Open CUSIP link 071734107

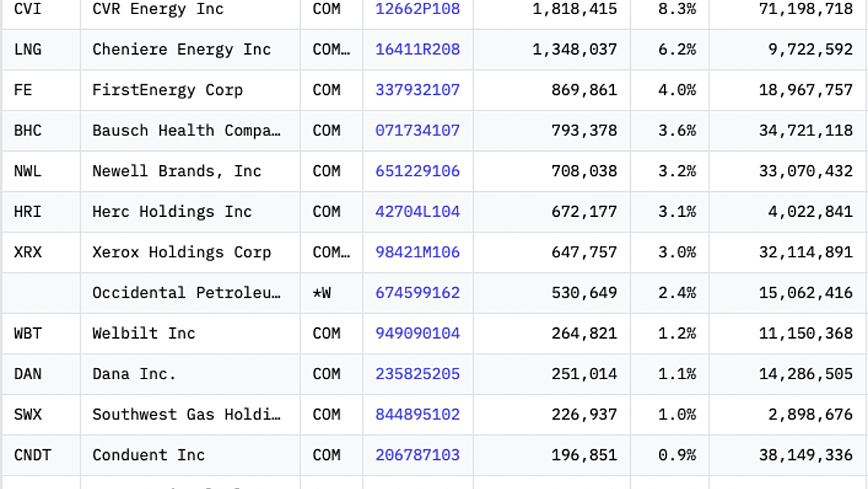(418, 130)
